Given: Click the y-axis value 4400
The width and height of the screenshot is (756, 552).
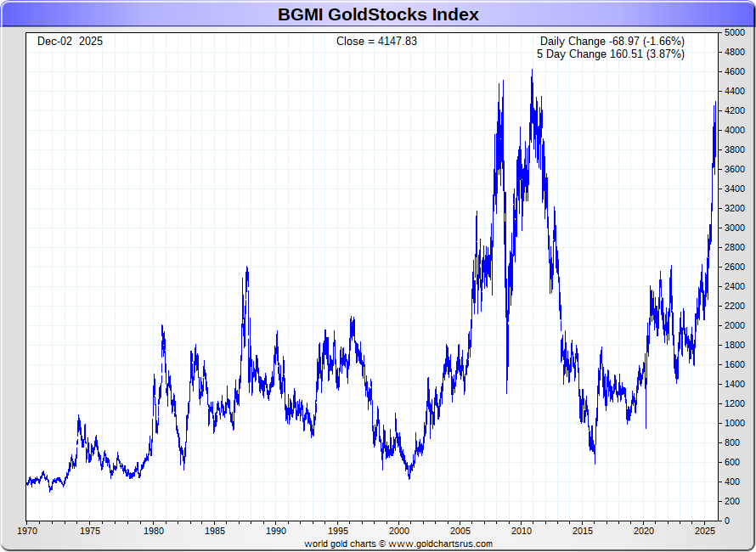Looking at the screenshot, I should (x=734, y=91).
